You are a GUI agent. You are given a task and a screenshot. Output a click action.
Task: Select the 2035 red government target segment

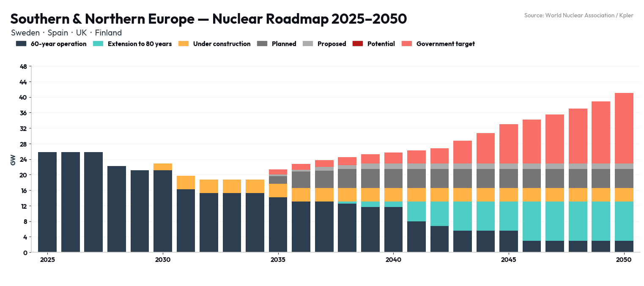pos(278,172)
